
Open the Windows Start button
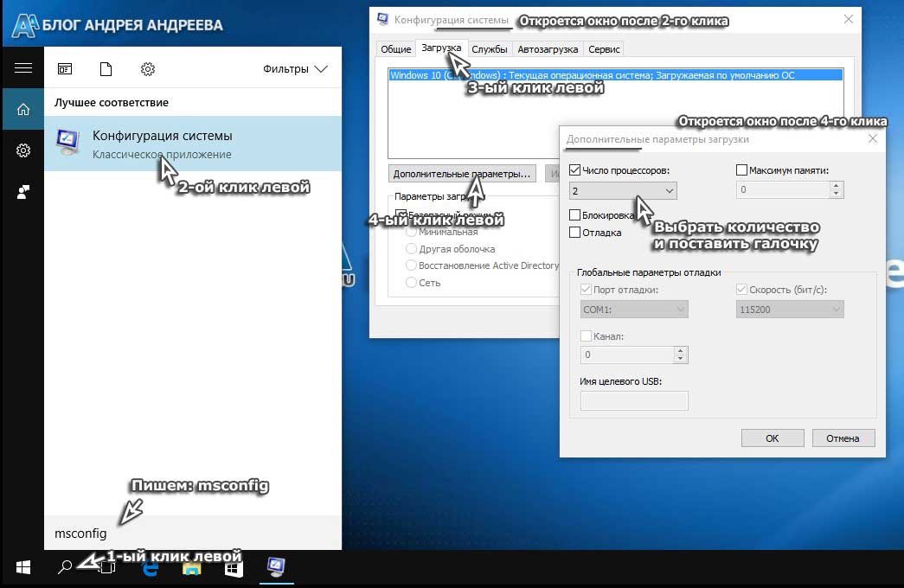pyautogui.click(x=23, y=567)
